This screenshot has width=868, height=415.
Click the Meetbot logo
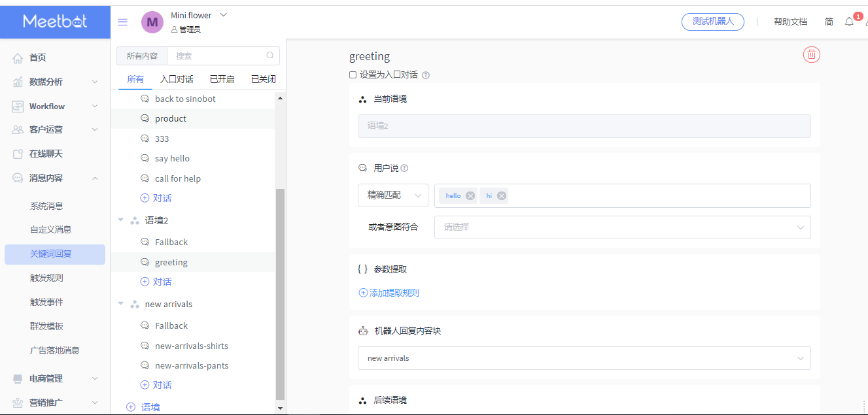coord(55,21)
